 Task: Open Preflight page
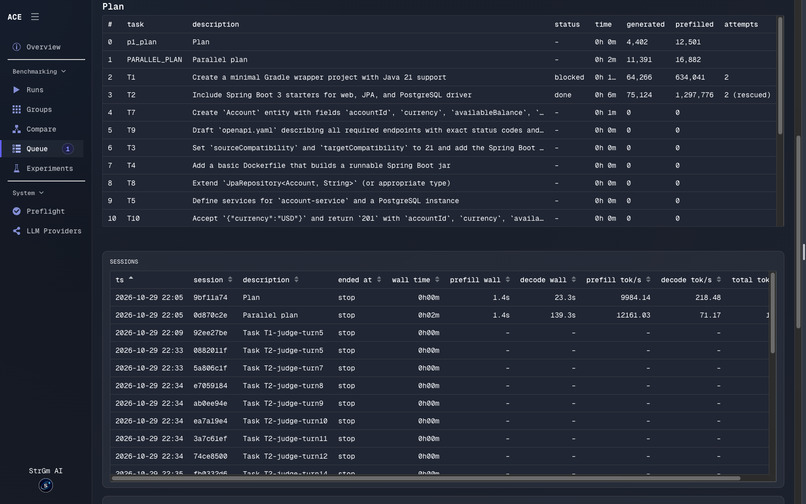coord(45,211)
